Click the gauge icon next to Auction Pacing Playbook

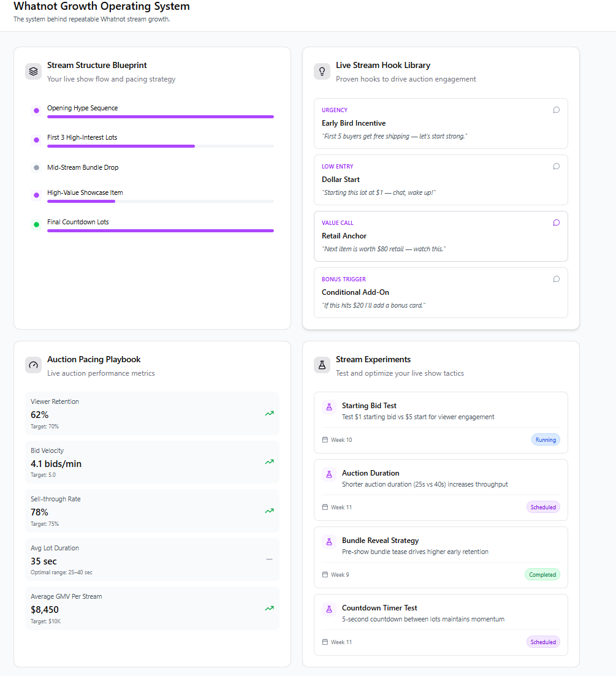(33, 365)
